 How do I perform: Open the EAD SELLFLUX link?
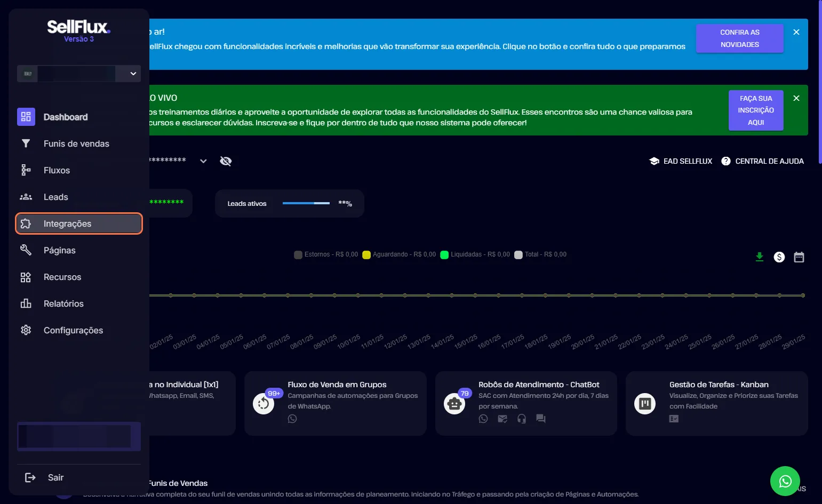(681, 161)
